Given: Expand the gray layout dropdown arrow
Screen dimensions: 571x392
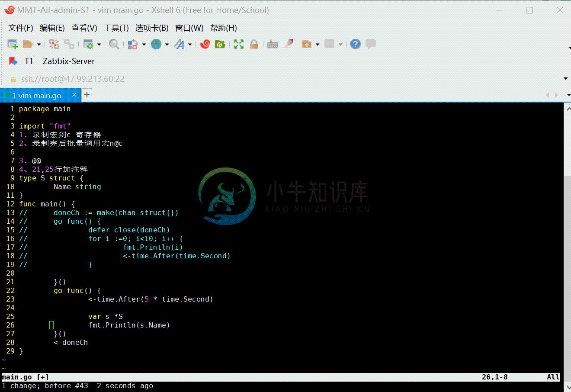Looking at the screenshot, I should [340, 44].
